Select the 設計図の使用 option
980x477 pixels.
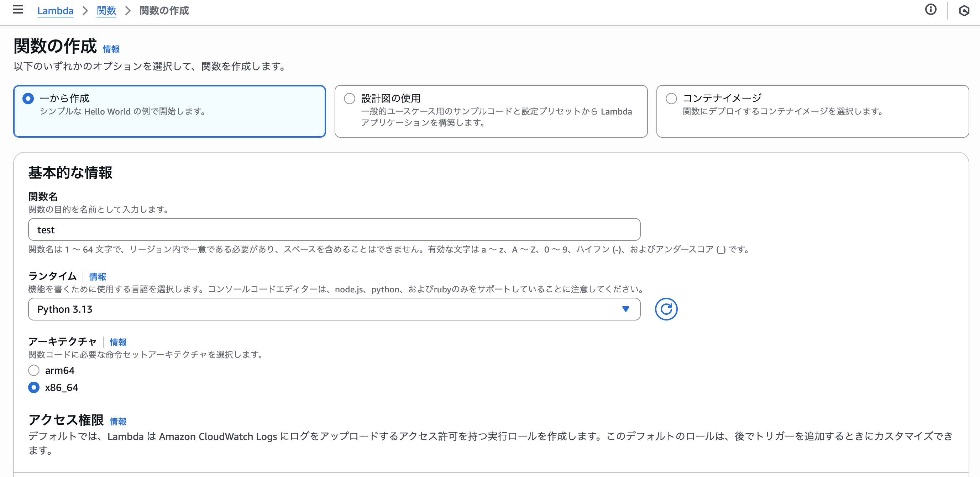tap(349, 99)
